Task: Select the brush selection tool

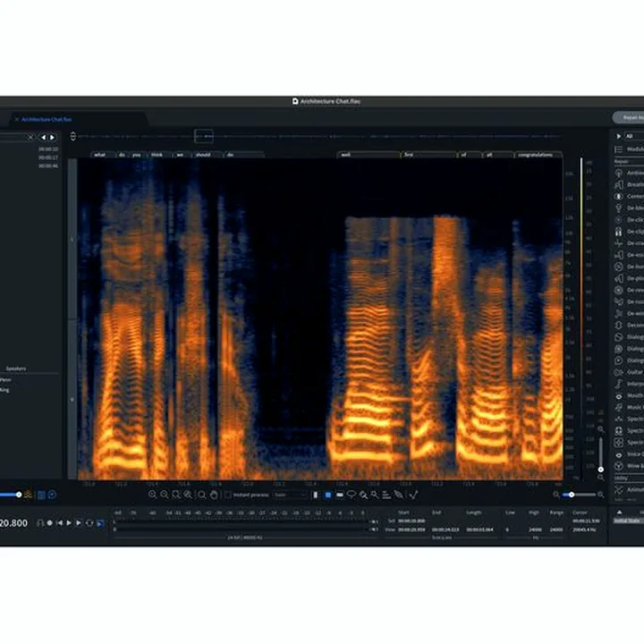Action: click(x=363, y=495)
